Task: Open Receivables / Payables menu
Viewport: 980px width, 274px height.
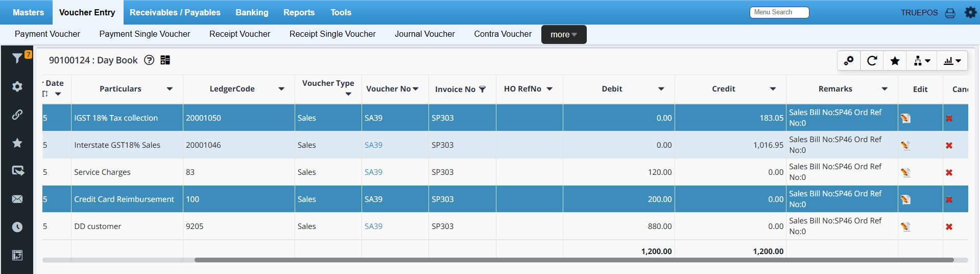Action: point(175,12)
